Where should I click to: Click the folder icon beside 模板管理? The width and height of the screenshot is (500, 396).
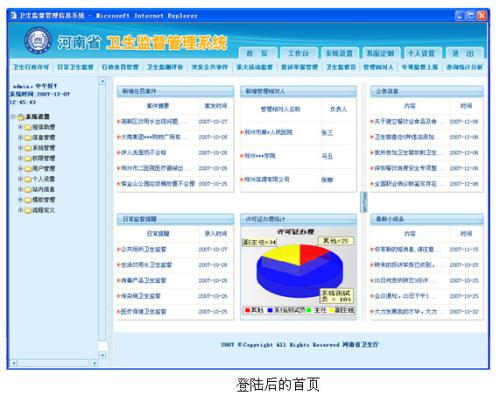(x=28, y=200)
